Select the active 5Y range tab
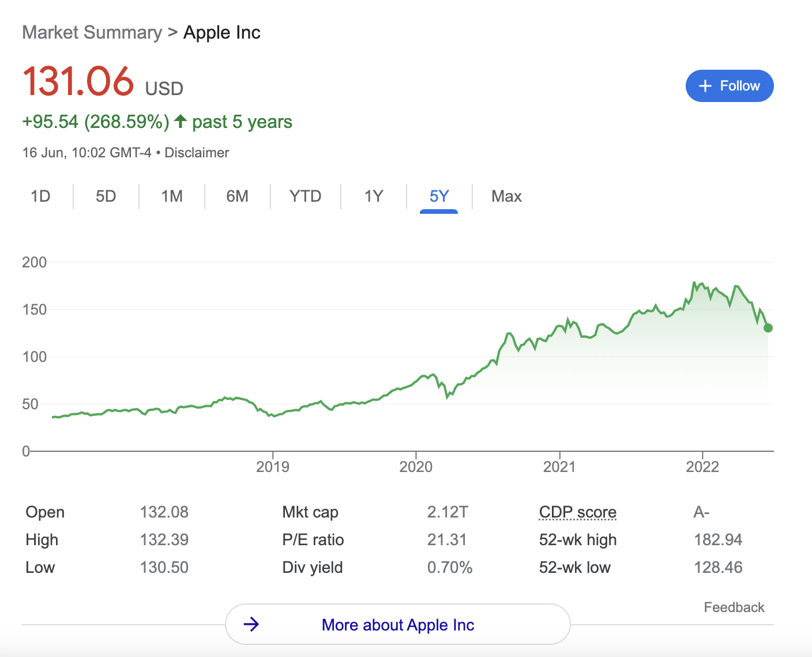This screenshot has width=812, height=657. 439,197
